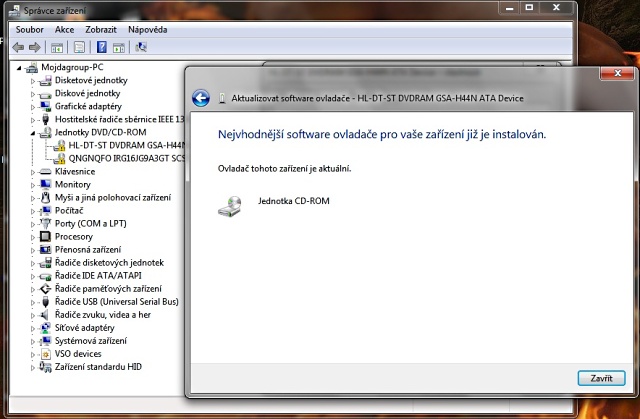Click the blue Help question-mark toolbar icon

tap(102, 47)
